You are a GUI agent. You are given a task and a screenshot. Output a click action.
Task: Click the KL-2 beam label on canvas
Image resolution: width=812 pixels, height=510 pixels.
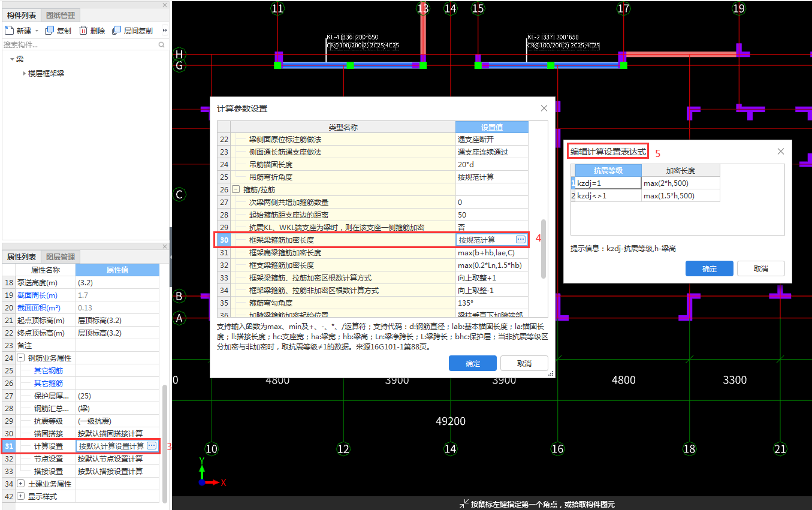point(563,41)
